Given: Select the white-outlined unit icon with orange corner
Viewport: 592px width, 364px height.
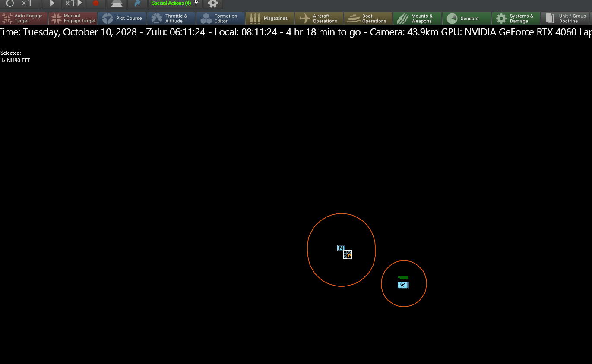Looking at the screenshot, I should pos(348,254).
